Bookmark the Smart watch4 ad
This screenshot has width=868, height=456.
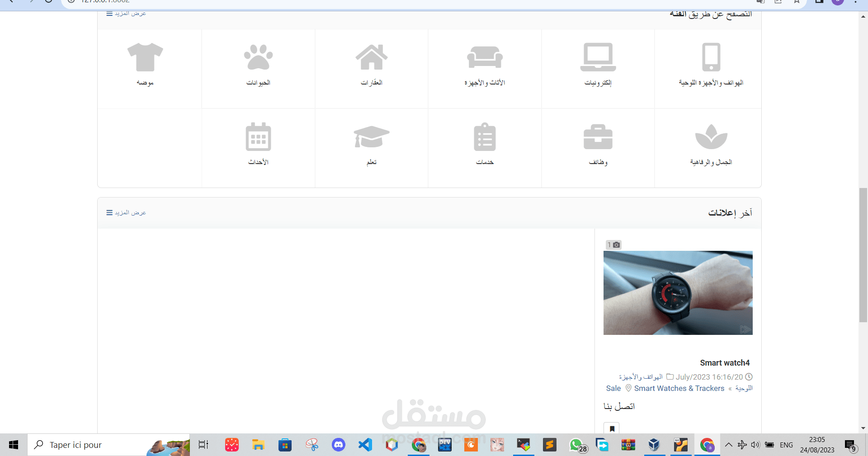coord(612,428)
